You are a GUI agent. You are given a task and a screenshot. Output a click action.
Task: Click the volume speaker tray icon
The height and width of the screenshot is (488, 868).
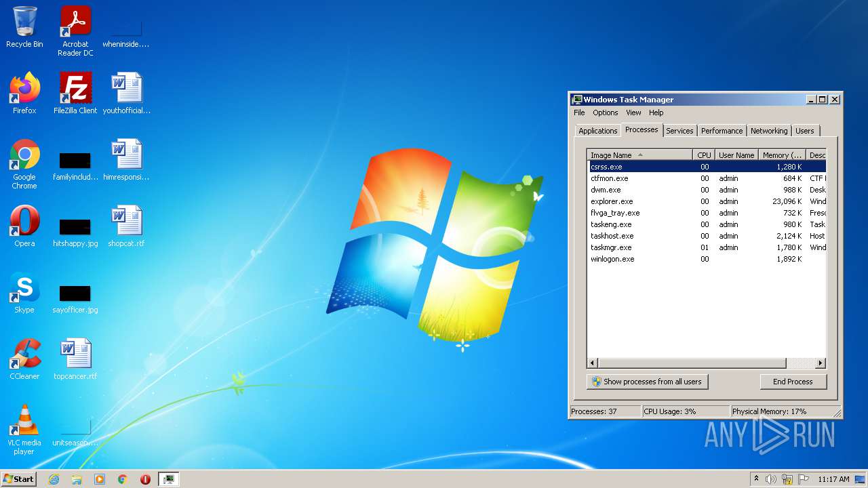tap(771, 479)
